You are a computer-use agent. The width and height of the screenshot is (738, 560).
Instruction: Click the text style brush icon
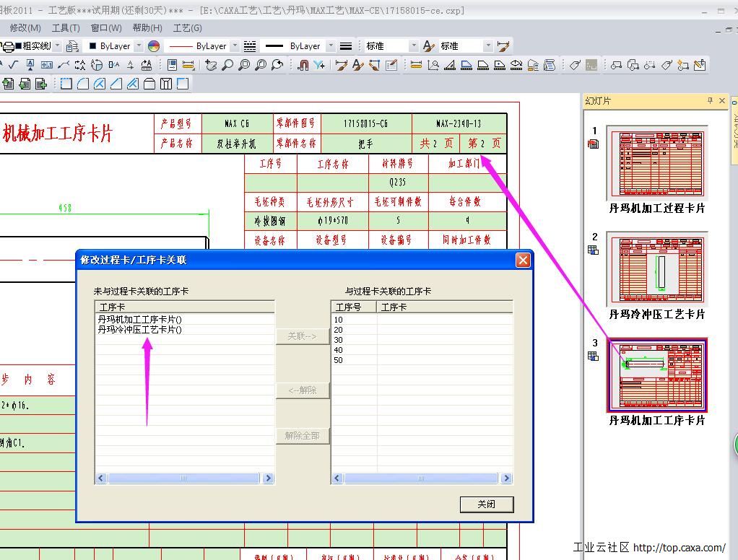click(x=429, y=46)
